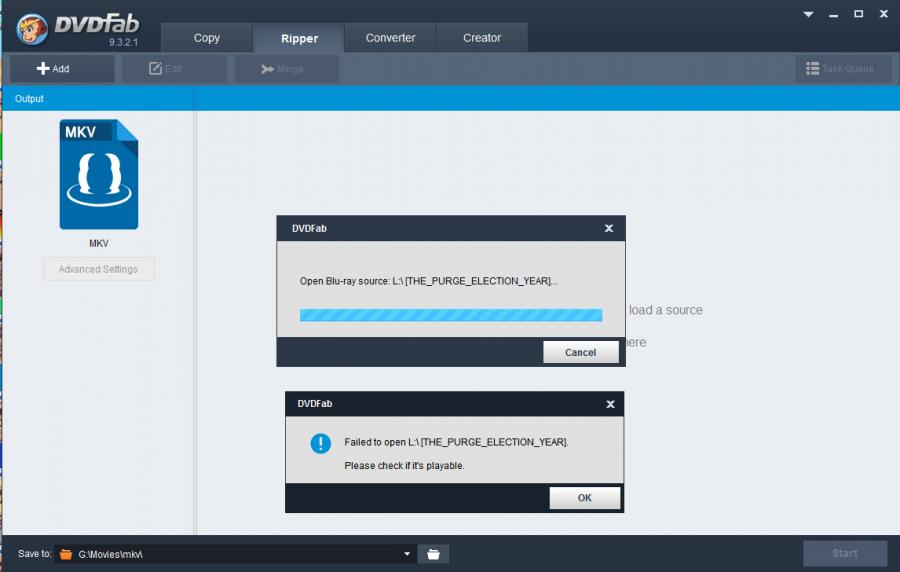Click the MKV label under the profile icon
This screenshot has width=900, height=572.
(x=99, y=243)
